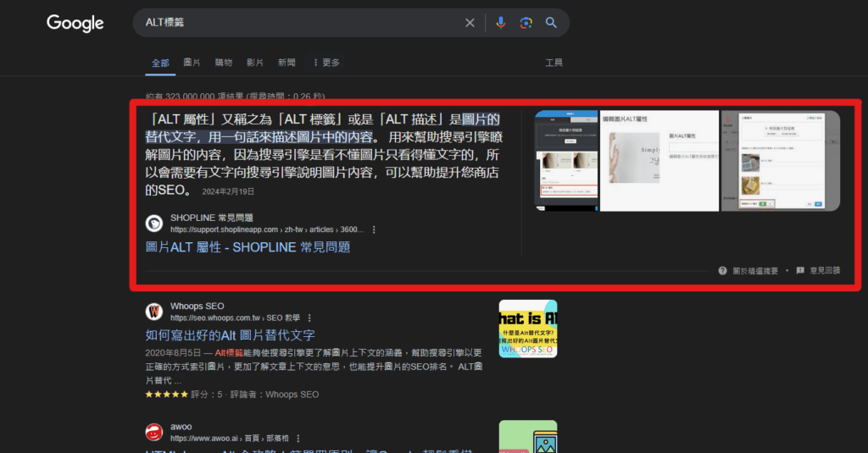
Task: Click the www.awoo.ai URL text
Action: pos(229,439)
